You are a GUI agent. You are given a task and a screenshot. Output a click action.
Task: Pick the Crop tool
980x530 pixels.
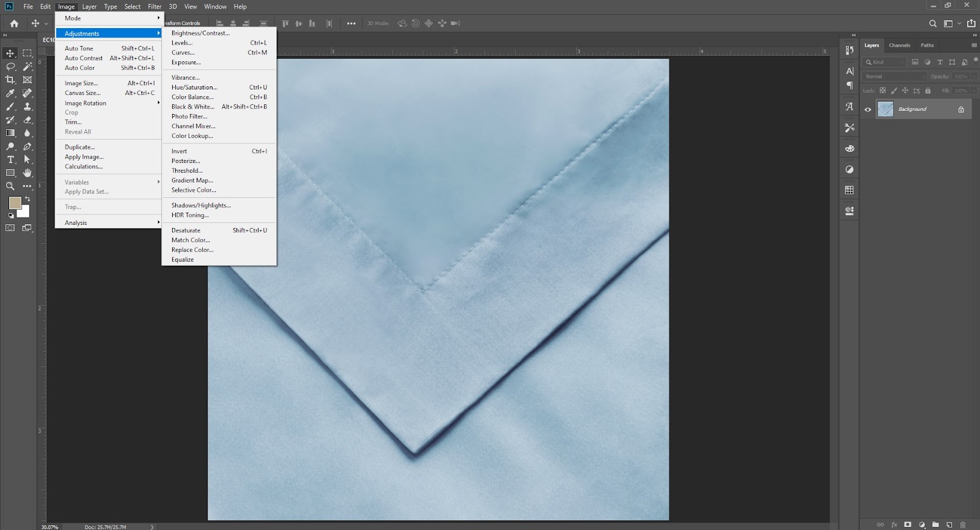coord(10,80)
